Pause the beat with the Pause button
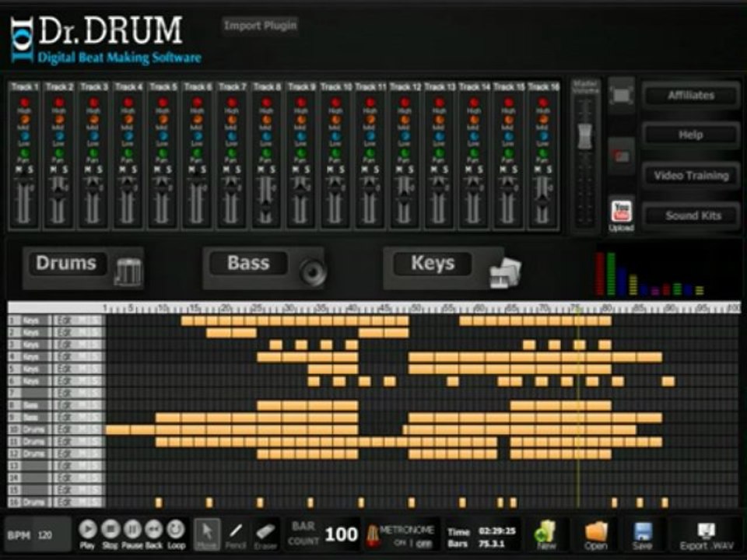747x560 pixels. (x=132, y=529)
